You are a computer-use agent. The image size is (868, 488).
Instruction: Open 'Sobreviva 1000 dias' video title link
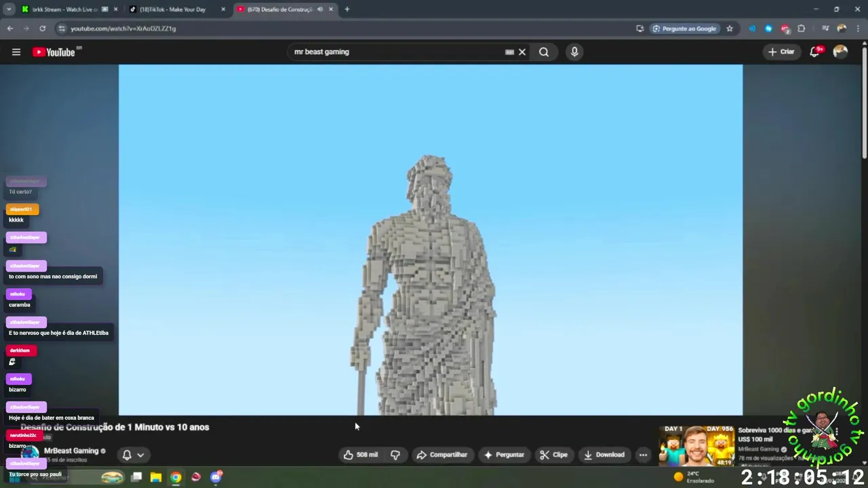point(774,434)
